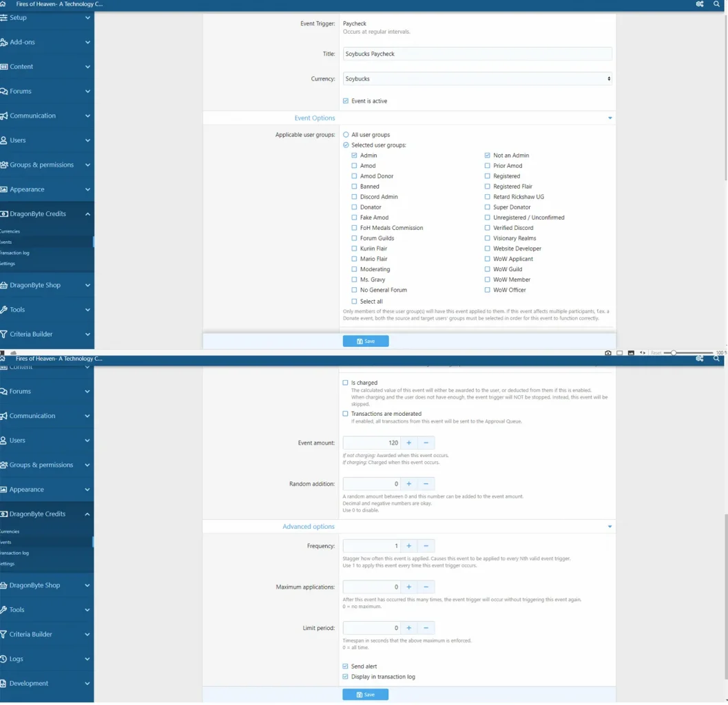The width and height of the screenshot is (728, 705).
Task: Click Reset next to the zoom slider
Action: point(656,353)
